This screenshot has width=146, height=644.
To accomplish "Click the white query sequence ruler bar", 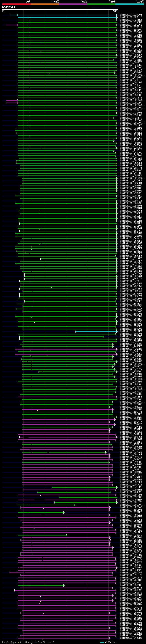I will tap(60, 9).
